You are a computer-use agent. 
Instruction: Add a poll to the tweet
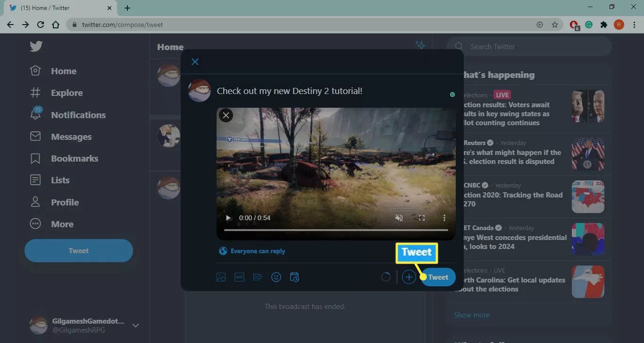pyautogui.click(x=258, y=277)
